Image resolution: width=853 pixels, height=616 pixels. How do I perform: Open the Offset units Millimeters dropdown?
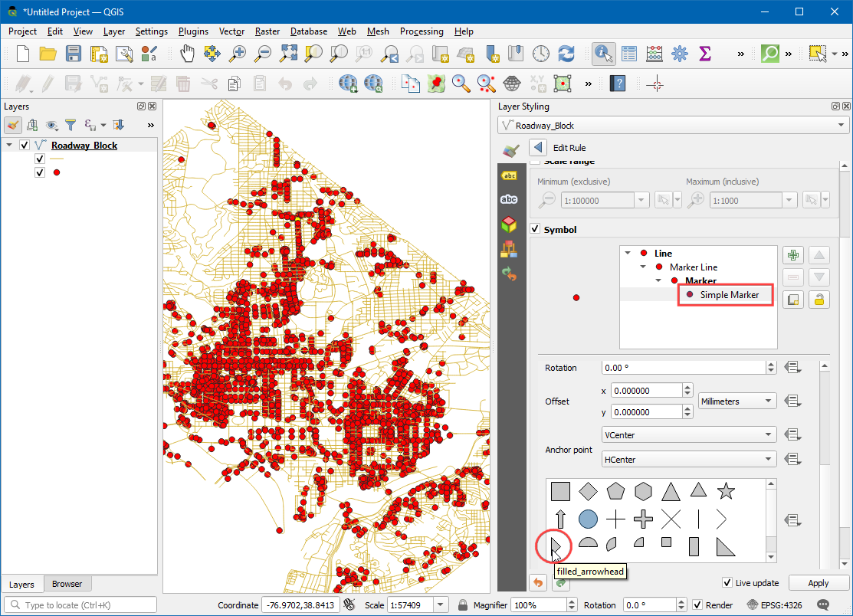(x=737, y=401)
